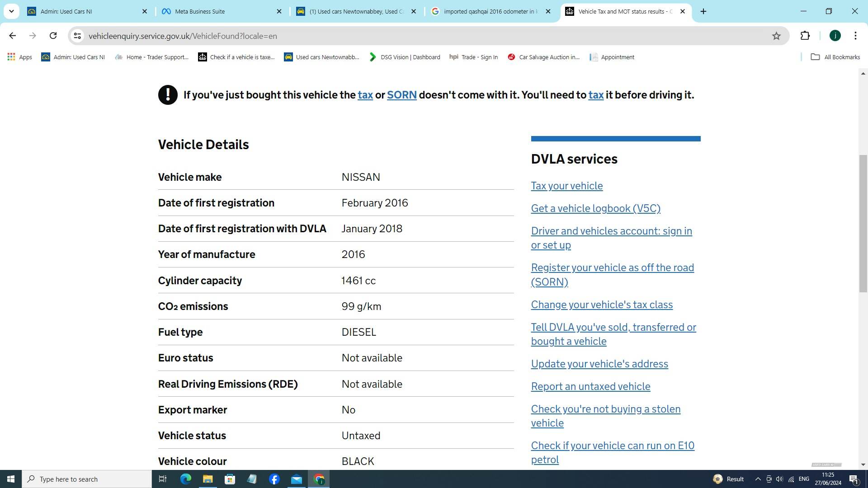This screenshot has height=488, width=868.
Task: Open the tab search dropdown arrow
Action: click(11, 11)
